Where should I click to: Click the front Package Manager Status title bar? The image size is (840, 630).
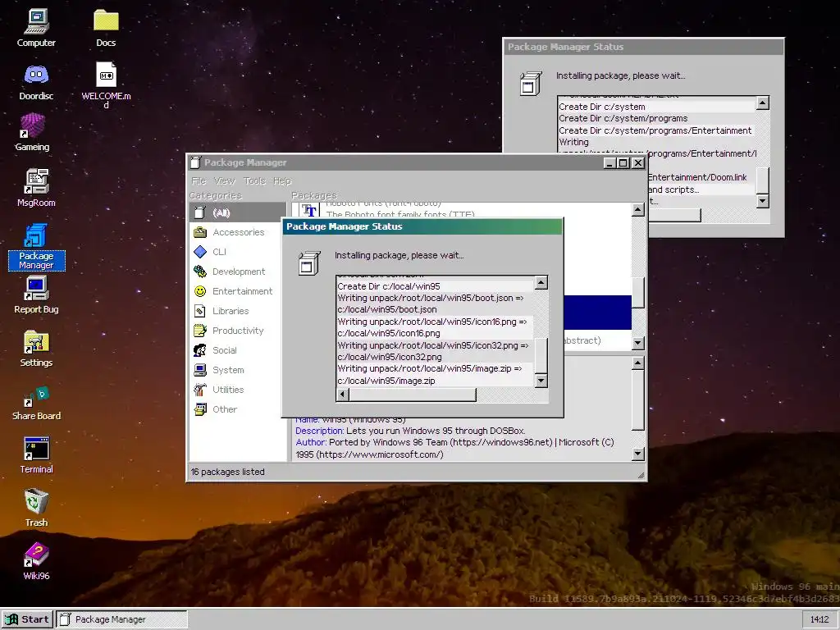tap(422, 226)
